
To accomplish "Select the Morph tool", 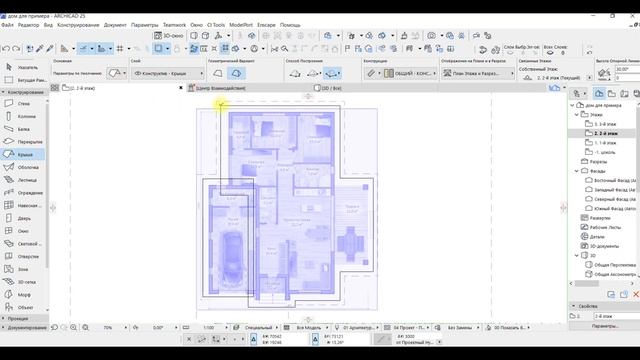I will pyautogui.click(x=23, y=295).
